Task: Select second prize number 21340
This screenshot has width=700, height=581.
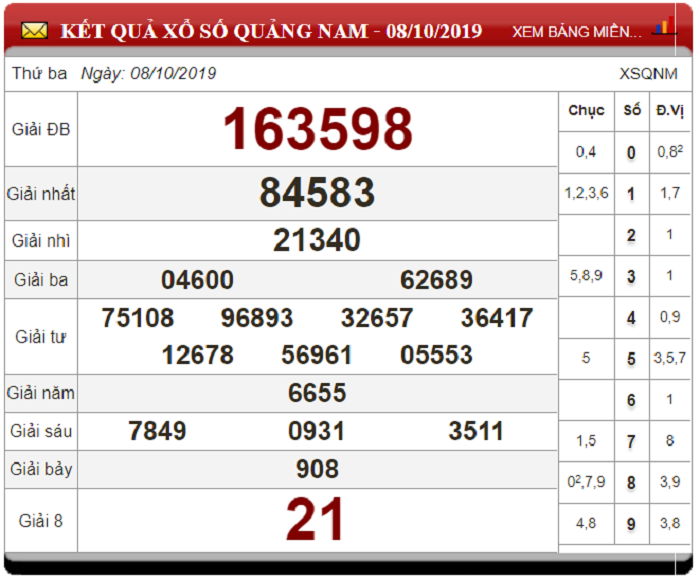Action: pos(317,240)
